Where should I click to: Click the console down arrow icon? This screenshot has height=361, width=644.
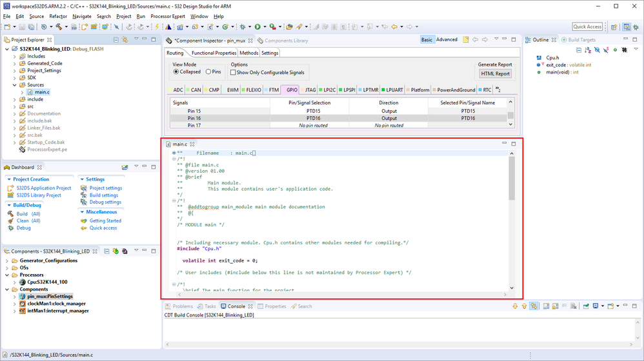pos(515,306)
